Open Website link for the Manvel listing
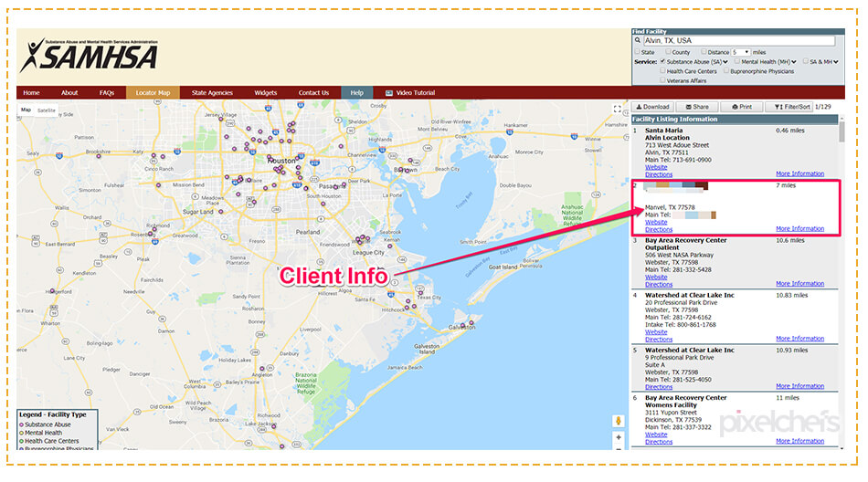The width and height of the screenshot is (868, 482). [x=656, y=222]
